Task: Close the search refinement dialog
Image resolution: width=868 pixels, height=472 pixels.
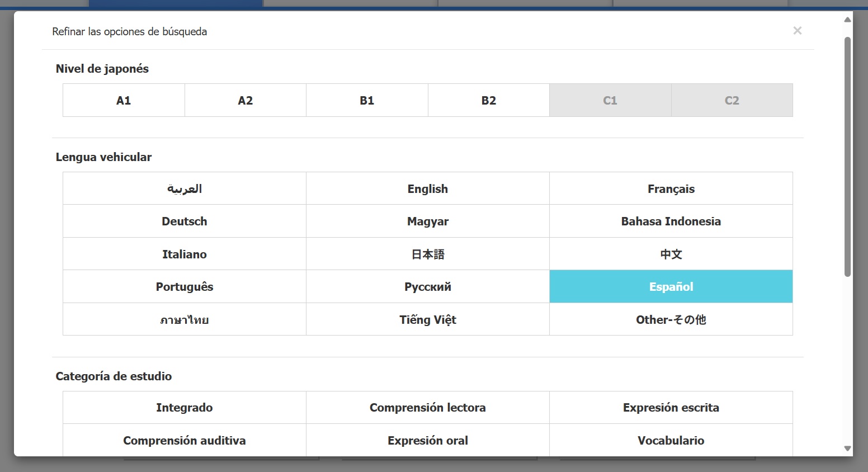Action: [x=797, y=31]
